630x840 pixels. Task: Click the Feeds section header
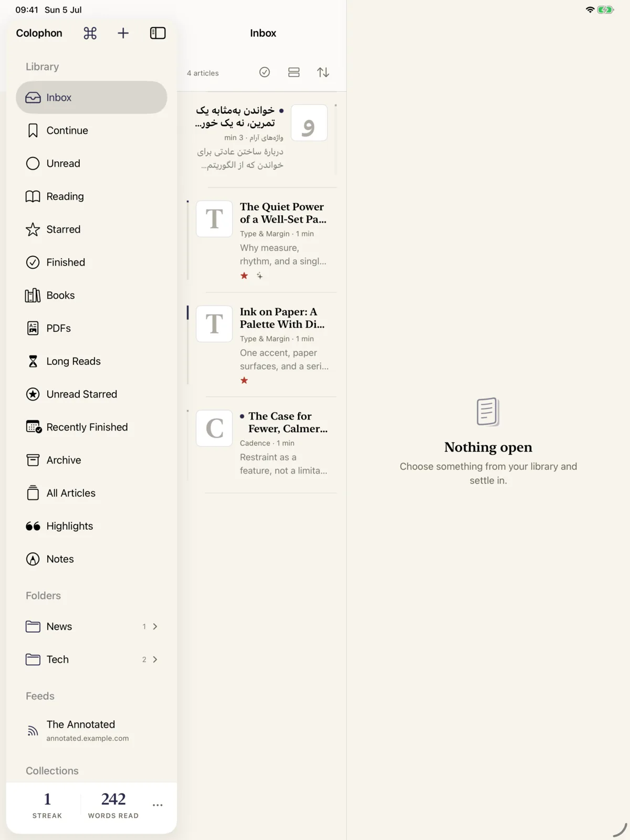click(40, 696)
